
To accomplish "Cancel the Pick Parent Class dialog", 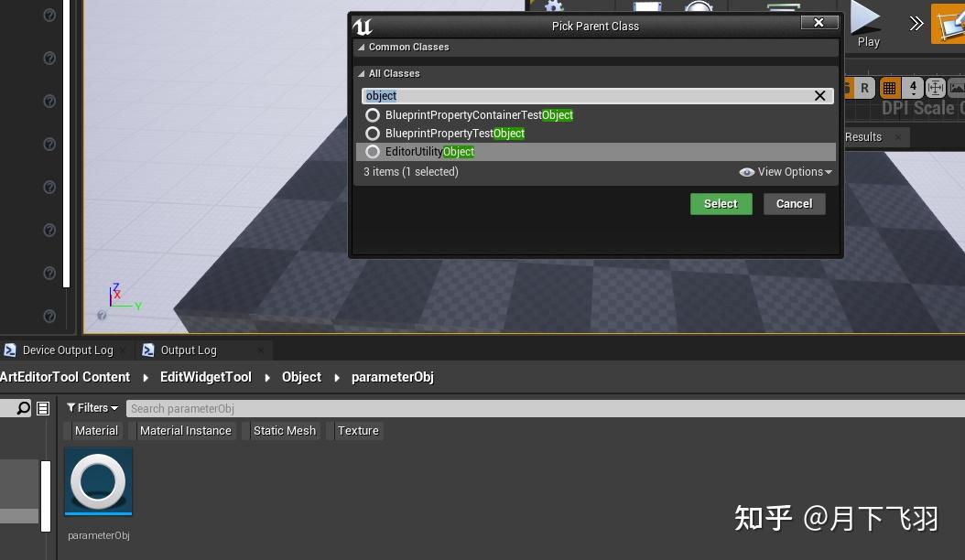I will click(x=794, y=203).
